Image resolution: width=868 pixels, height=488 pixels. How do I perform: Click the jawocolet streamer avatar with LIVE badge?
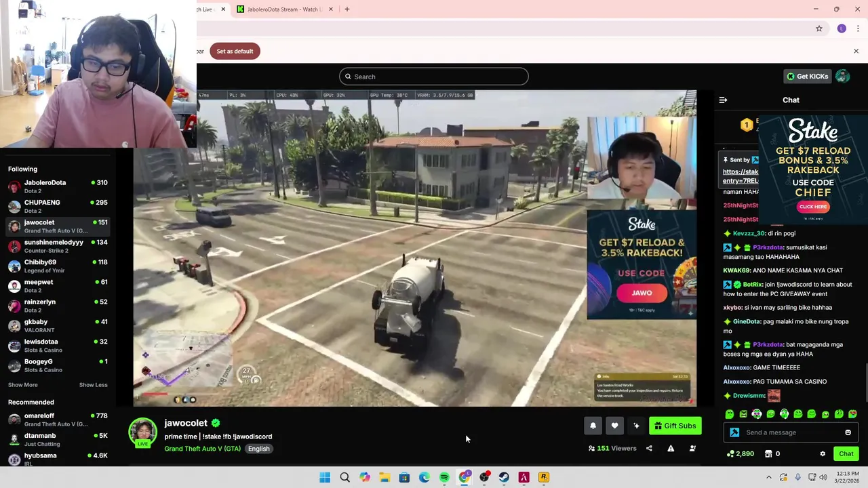coord(142,433)
